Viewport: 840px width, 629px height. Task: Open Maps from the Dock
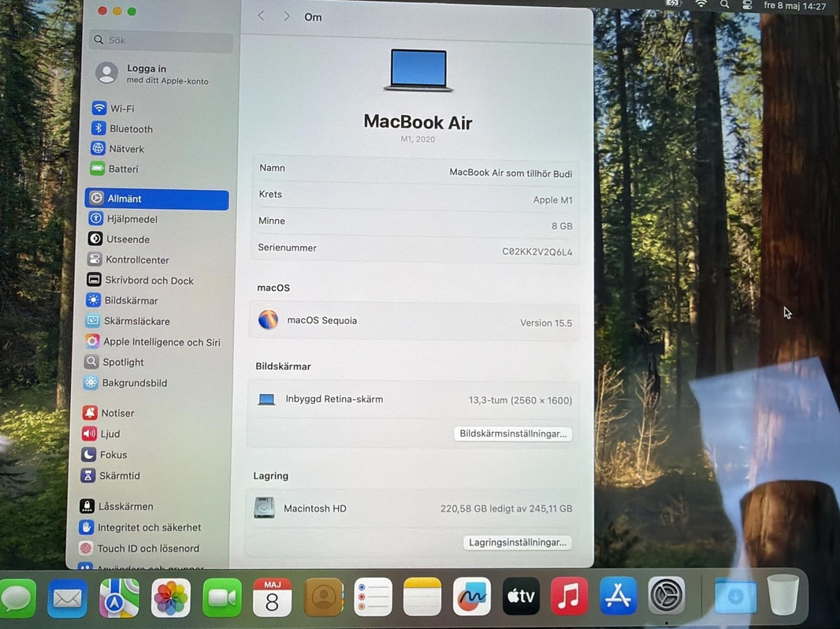[119, 598]
